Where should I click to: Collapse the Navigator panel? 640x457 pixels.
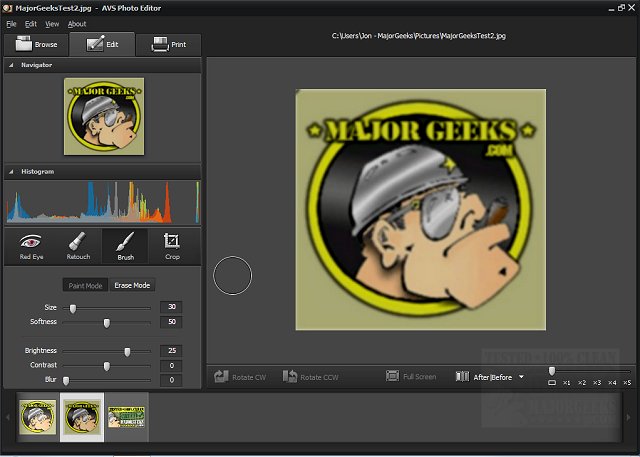(x=10, y=65)
